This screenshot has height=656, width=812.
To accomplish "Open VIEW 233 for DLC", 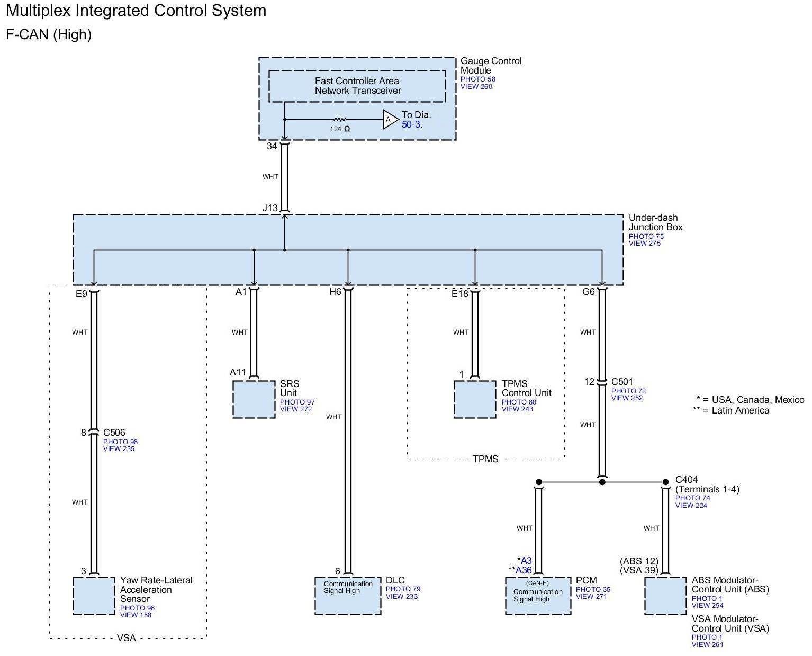I will tap(401, 597).
